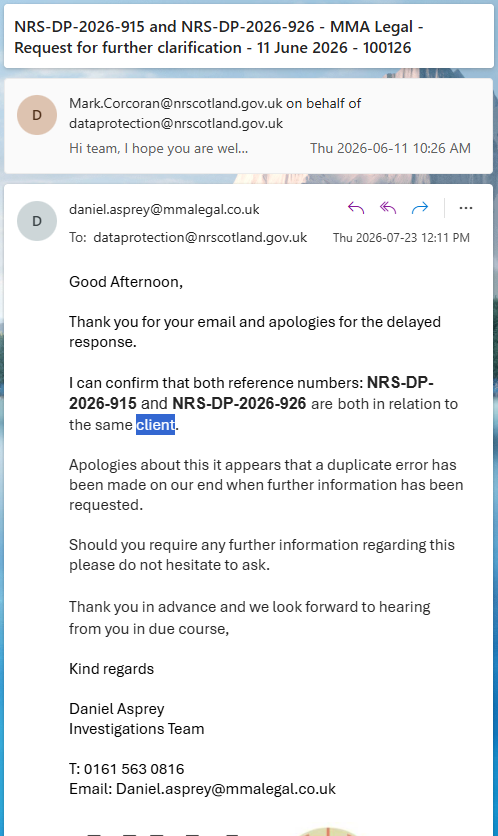Screen dimensions: 498x836
Task: Click the Mark Corcoran sender avatar circle
Action: pyautogui.click(x=37, y=115)
